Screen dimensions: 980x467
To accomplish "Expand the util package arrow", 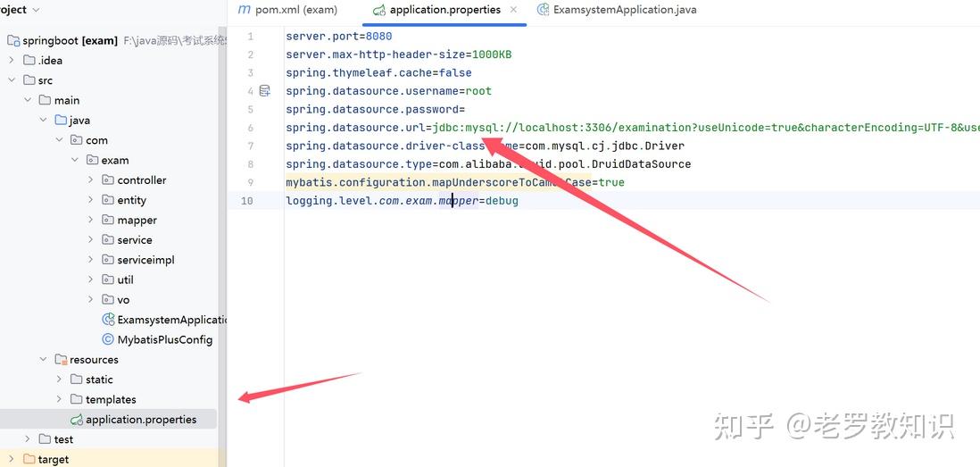I will click(91, 280).
